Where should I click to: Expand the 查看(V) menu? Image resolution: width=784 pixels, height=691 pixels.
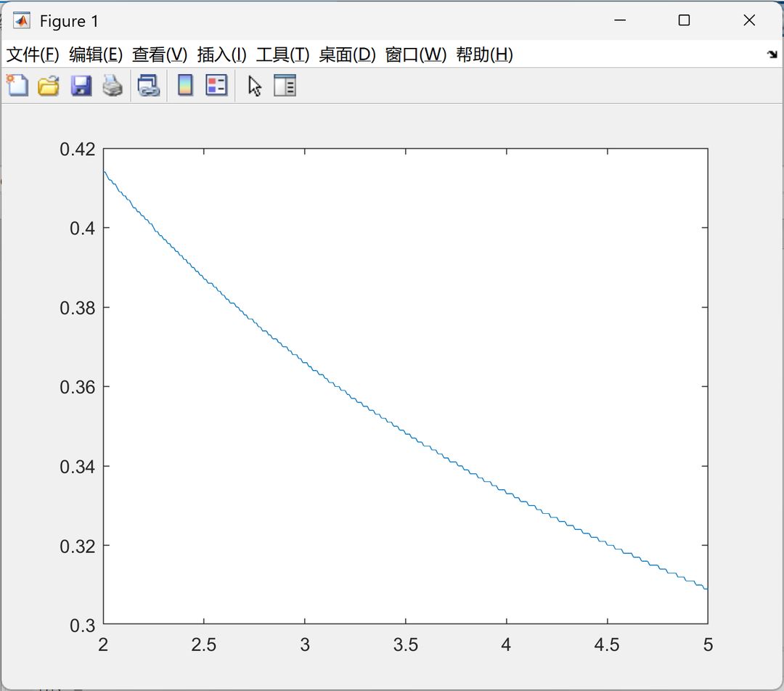pyautogui.click(x=160, y=54)
